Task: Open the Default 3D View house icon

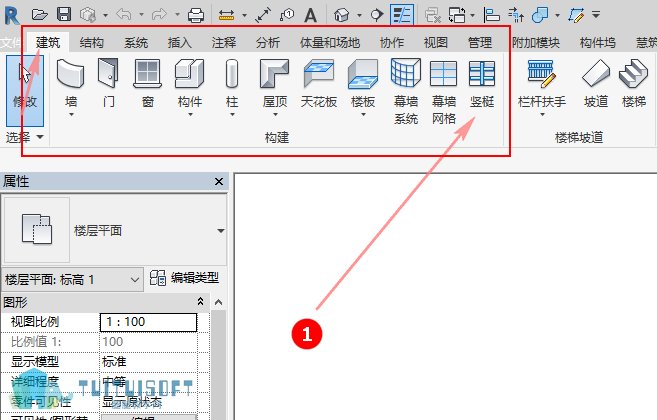Action: [x=341, y=16]
